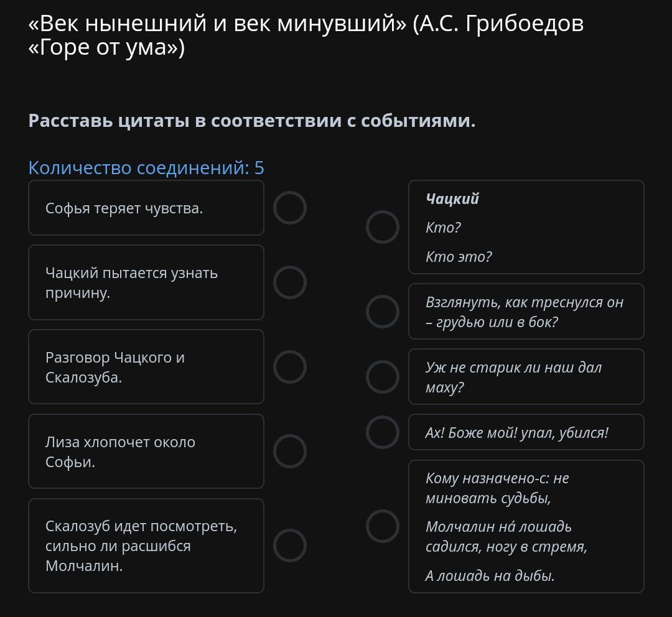Click the «Софья теряет чувства.» event card
Viewport: 672px width, 617px height.
[x=146, y=208]
